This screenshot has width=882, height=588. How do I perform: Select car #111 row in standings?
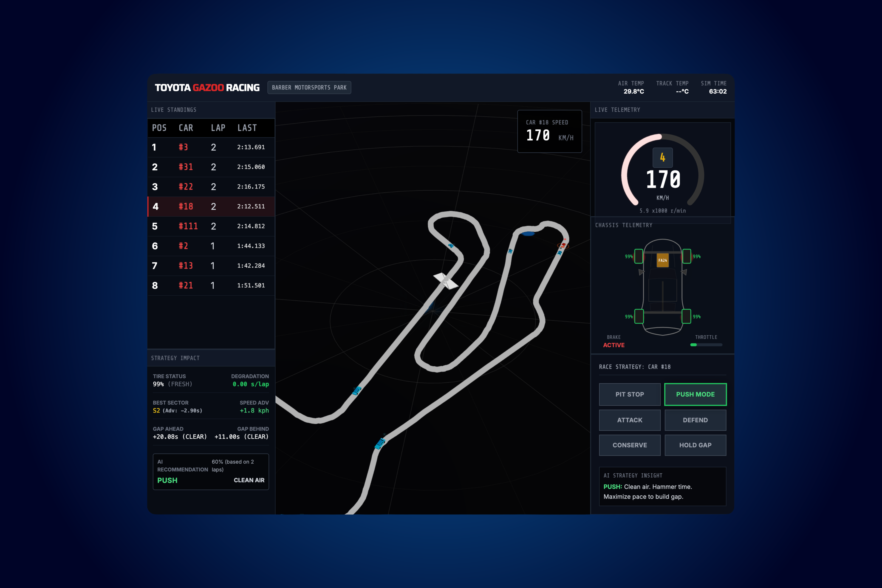211,226
